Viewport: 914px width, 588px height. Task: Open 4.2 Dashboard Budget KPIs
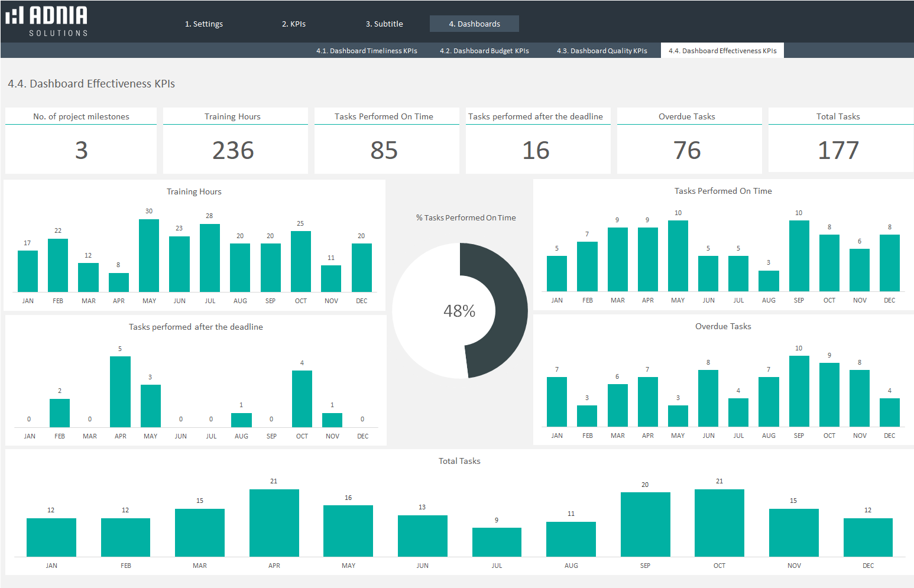484,51
